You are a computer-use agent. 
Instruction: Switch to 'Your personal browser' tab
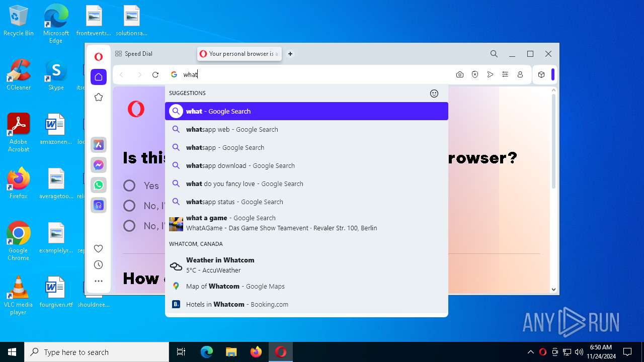click(239, 54)
